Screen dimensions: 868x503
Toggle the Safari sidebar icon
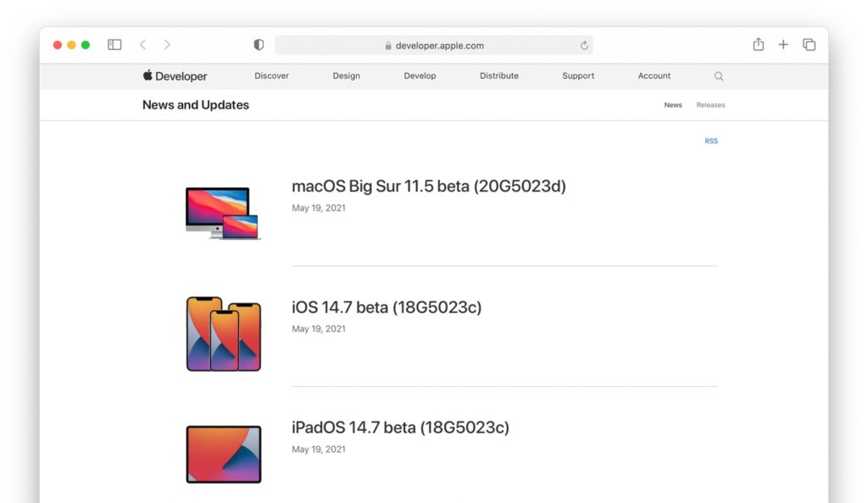pos(114,45)
